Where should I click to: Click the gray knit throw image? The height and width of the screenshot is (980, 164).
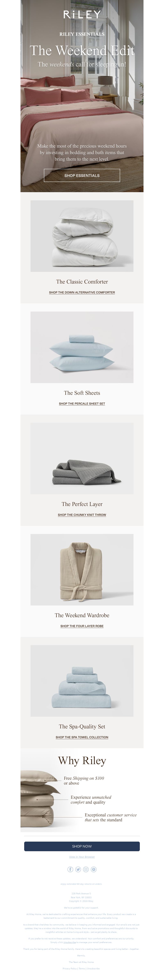pyautogui.click(x=82, y=459)
